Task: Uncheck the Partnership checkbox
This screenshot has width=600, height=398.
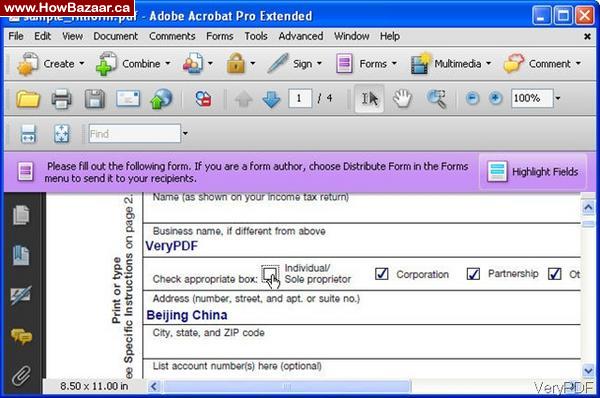Action: tap(473, 274)
